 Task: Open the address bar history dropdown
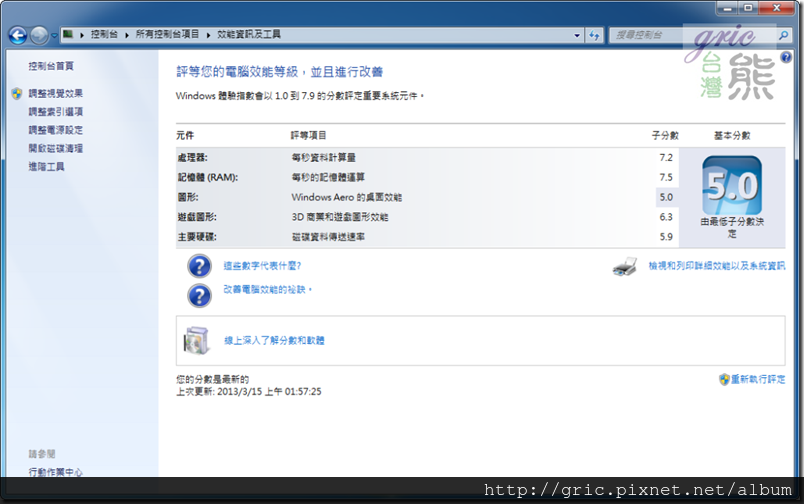pos(577,35)
